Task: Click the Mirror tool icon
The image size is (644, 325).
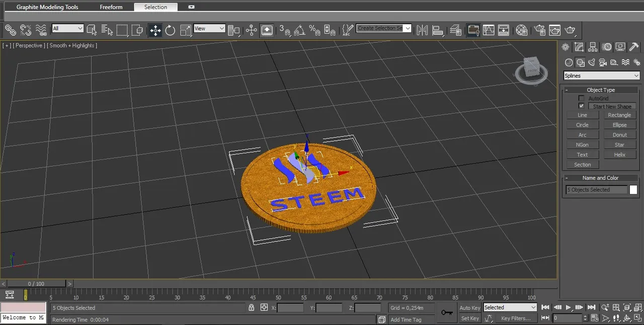Action: [422, 30]
